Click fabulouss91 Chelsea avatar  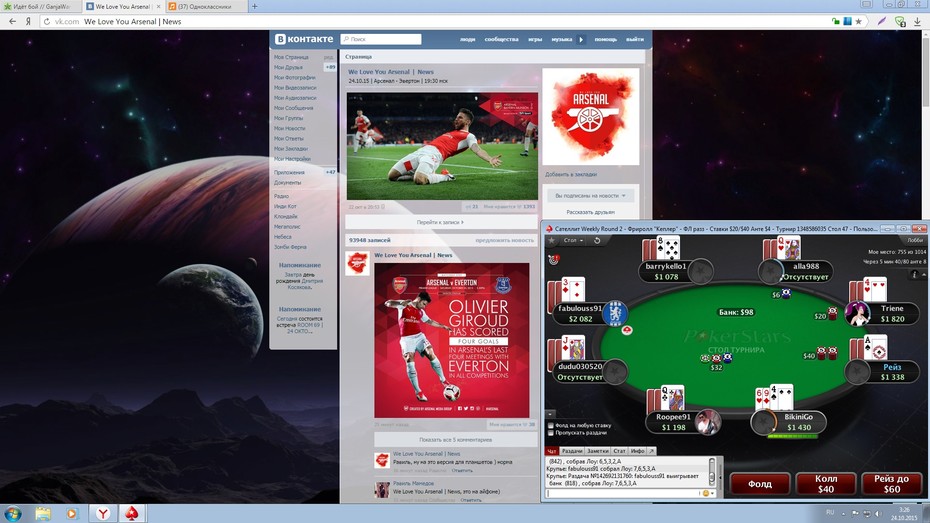pos(614,313)
